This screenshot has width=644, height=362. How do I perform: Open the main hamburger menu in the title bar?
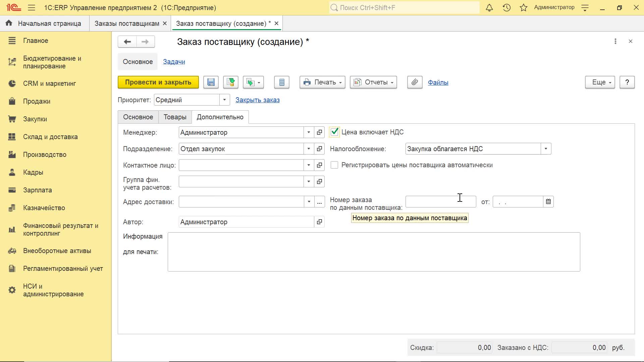pos(32,7)
